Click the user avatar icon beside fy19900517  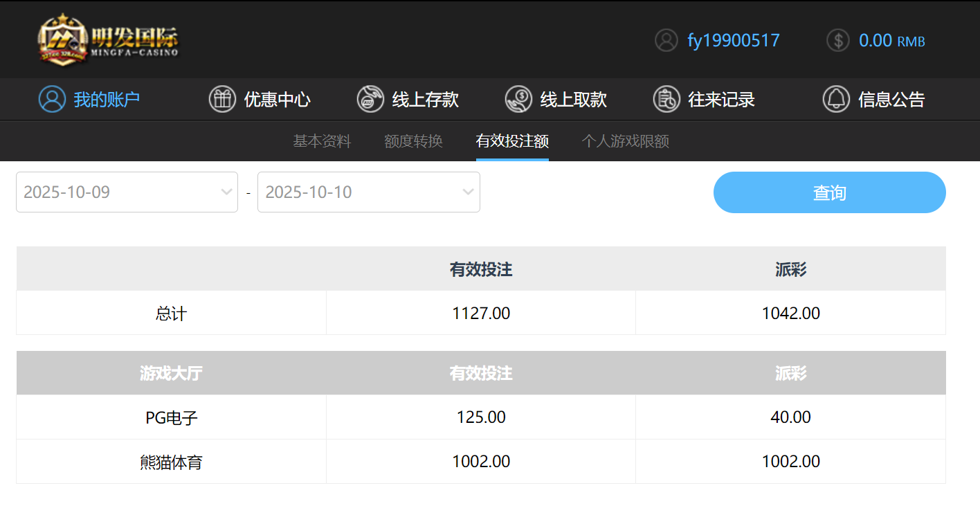666,40
